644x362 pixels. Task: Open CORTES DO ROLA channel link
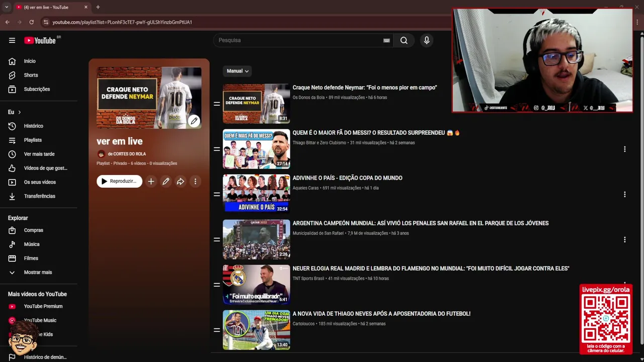coord(126,154)
